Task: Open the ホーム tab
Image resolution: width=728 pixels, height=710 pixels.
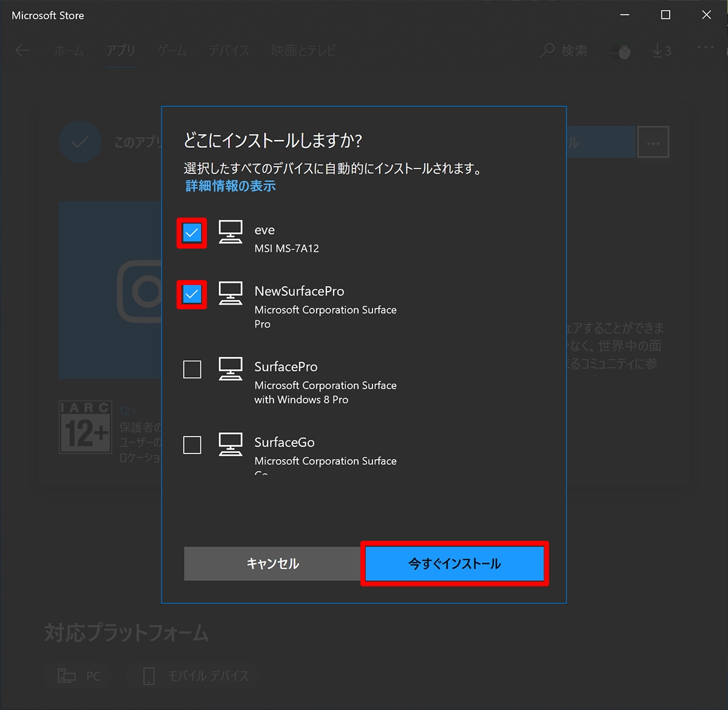Action: 69,51
